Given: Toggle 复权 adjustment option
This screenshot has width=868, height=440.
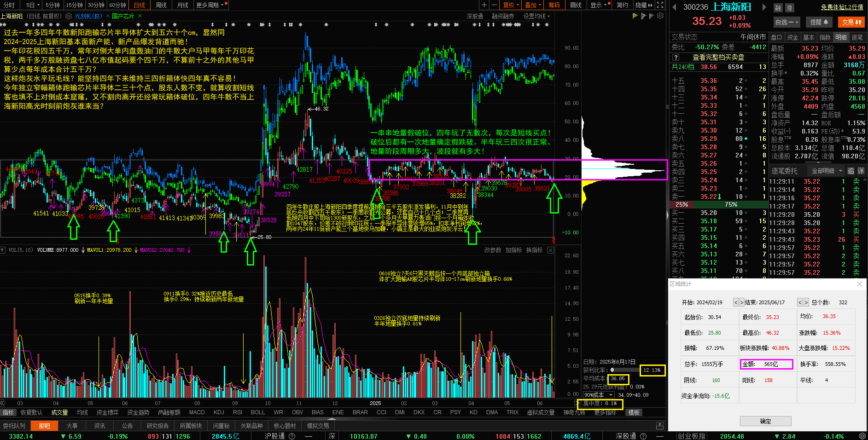Looking at the screenshot, I should (x=511, y=5).
